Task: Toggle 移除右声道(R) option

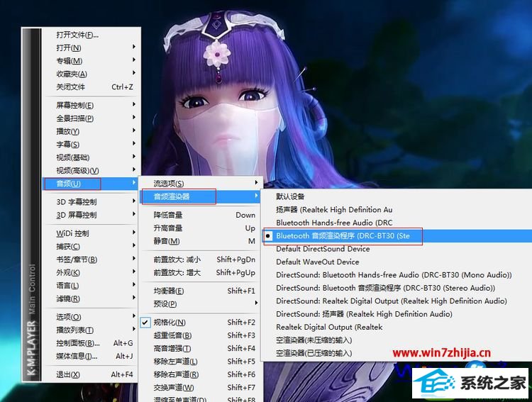Action: click(200, 374)
